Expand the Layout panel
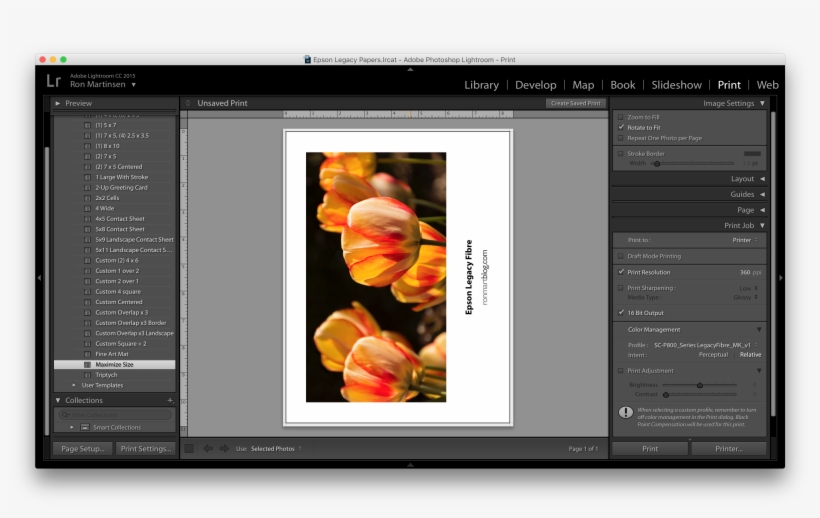Screen dimensions: 820x518 [x=762, y=179]
